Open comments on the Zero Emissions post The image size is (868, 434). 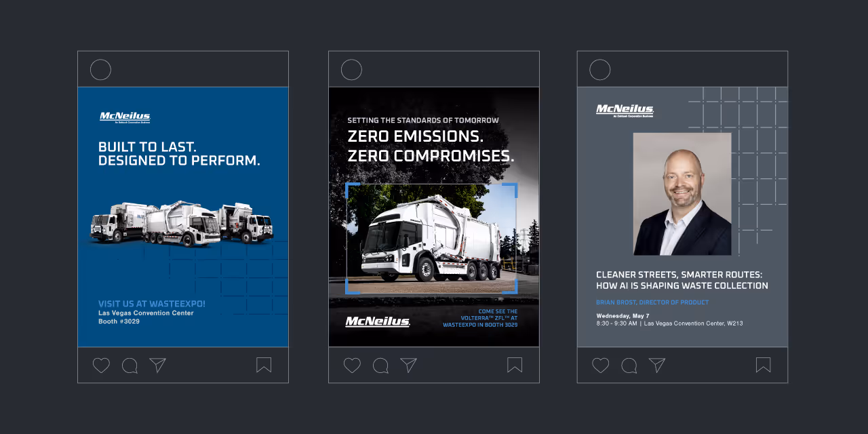[380, 365]
